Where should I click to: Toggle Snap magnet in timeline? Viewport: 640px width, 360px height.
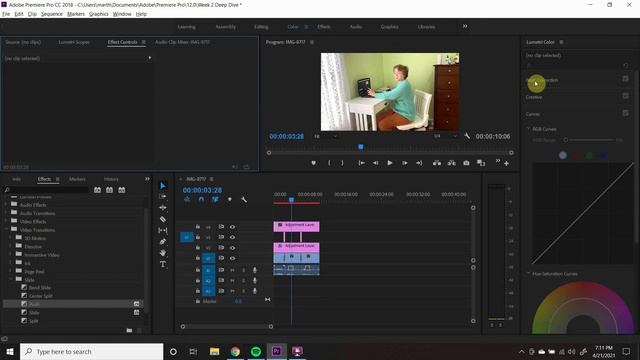coord(201,200)
